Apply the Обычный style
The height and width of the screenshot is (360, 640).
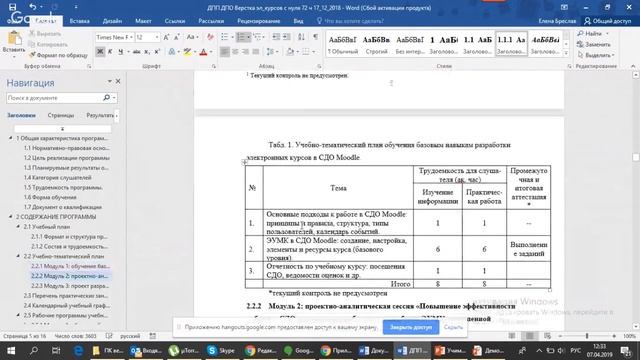pos(342,44)
